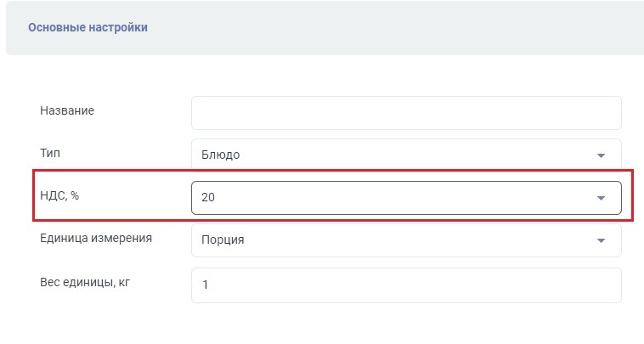Viewport: 644px width, 344px height.
Task: Click the Название text input field
Action: (x=406, y=113)
